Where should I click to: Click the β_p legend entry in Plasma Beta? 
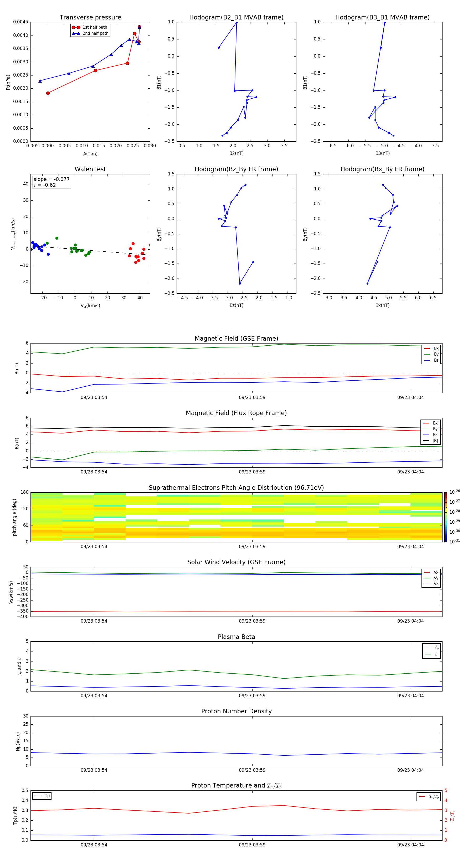click(x=431, y=647)
